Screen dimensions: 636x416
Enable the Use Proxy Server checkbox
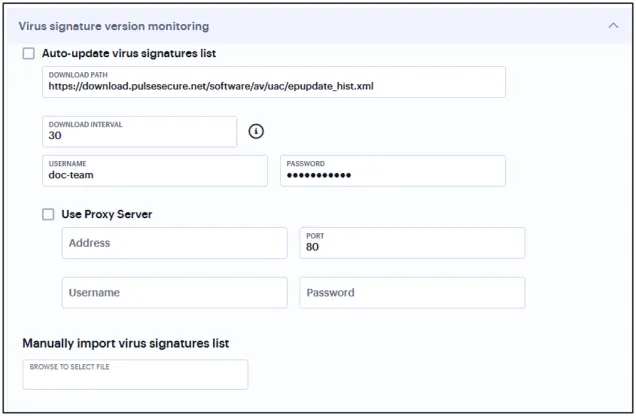click(48, 214)
